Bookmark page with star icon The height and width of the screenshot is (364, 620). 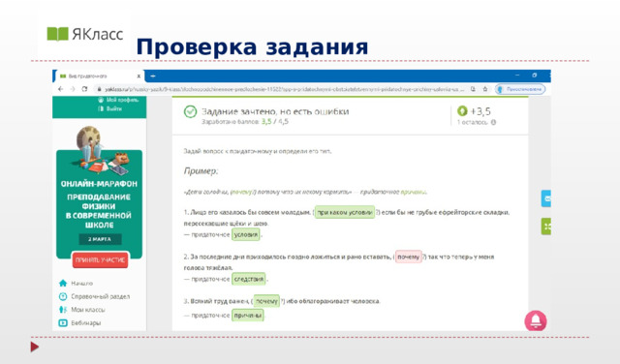point(485,89)
